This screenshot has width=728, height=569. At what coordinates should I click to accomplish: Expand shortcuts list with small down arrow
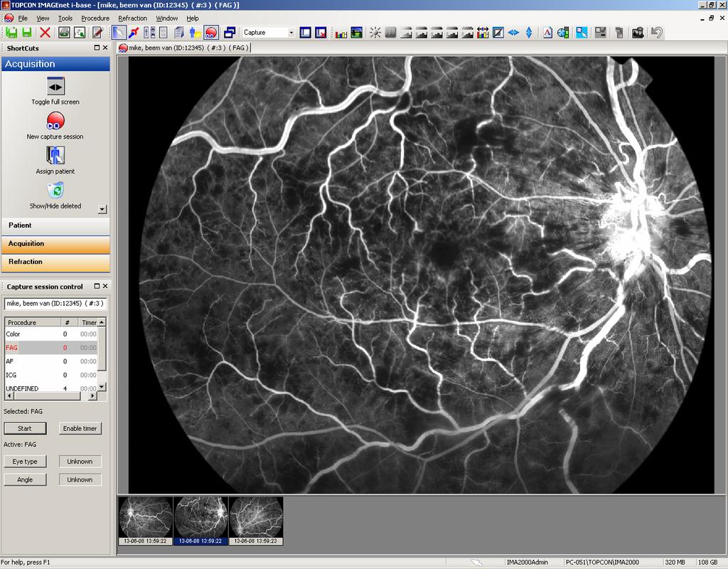point(102,210)
